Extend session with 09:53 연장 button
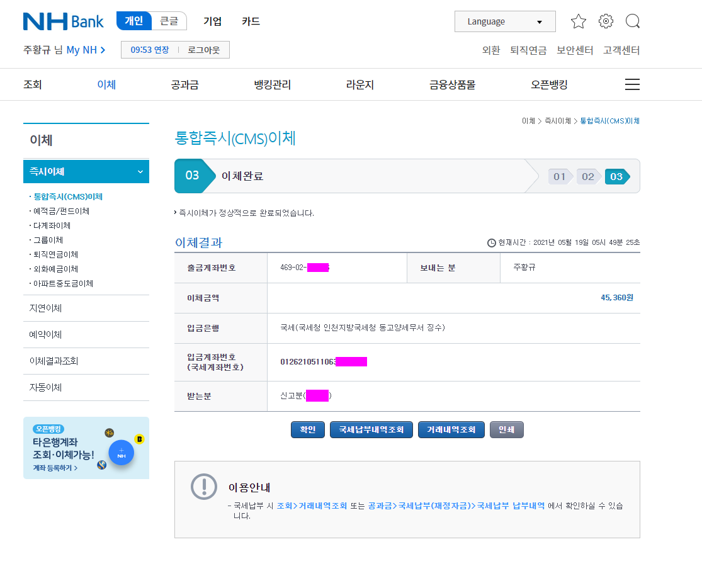Screen dimensions: 702x588 tap(150, 50)
